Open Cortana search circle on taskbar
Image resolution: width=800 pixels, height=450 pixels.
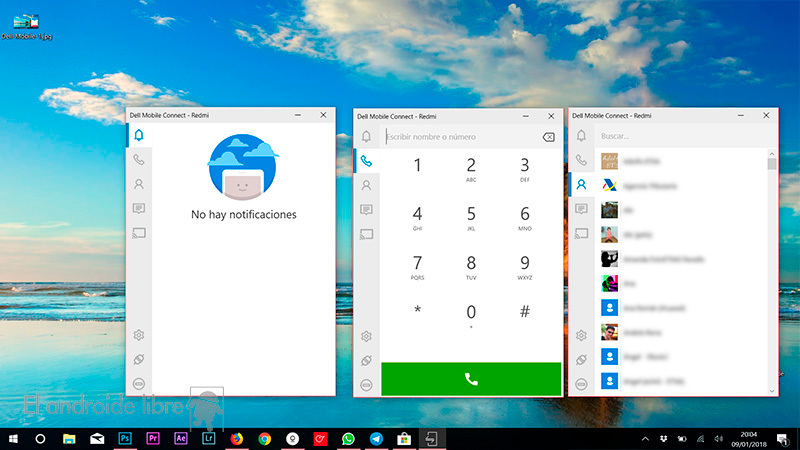[x=40, y=439]
